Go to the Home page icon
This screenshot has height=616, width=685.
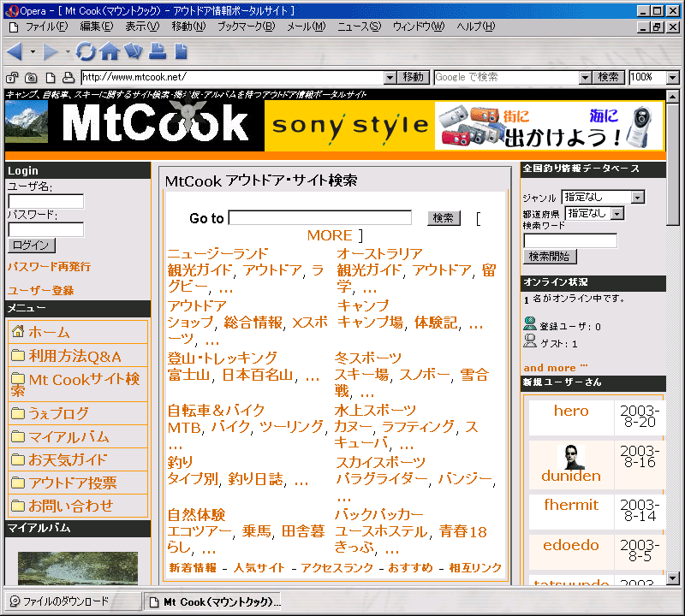(110, 51)
